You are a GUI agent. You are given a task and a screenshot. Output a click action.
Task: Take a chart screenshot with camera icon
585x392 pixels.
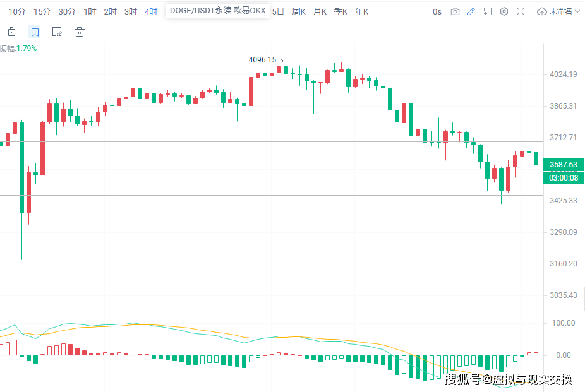click(x=455, y=11)
